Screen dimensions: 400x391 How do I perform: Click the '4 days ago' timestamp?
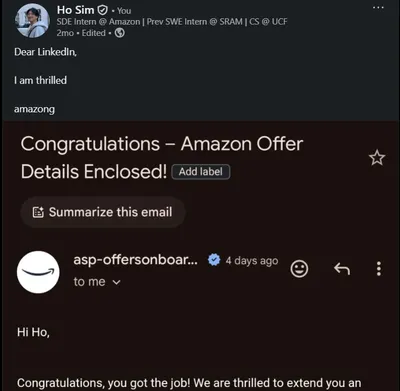[252, 261]
